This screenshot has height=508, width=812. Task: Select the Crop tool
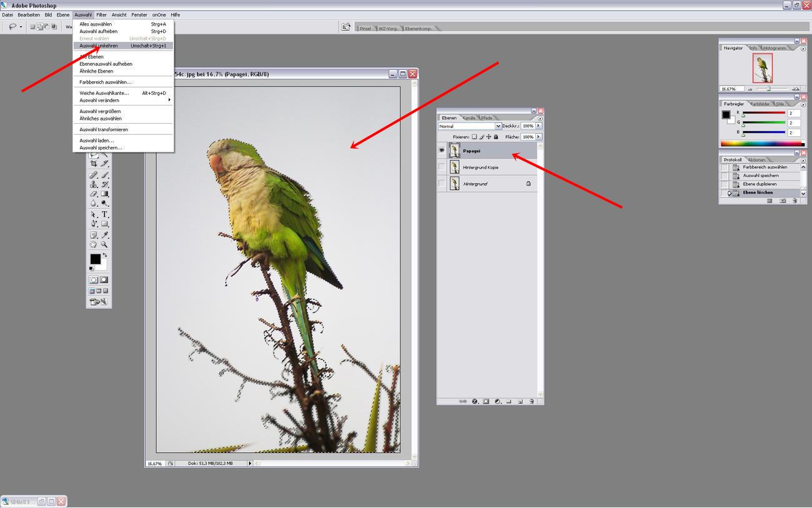(x=94, y=164)
